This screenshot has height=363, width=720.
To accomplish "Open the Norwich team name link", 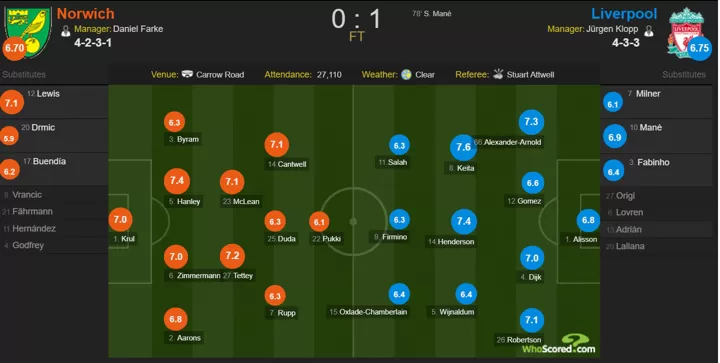I will click(85, 14).
